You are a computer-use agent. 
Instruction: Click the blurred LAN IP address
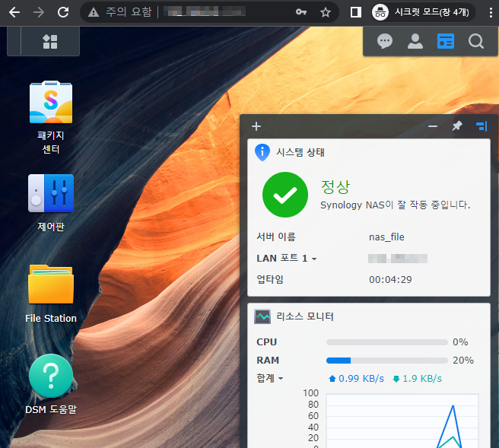(398, 259)
